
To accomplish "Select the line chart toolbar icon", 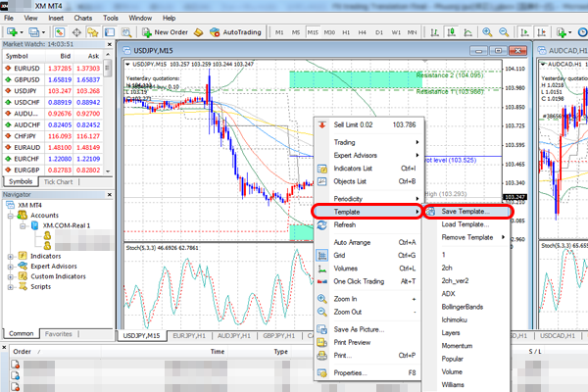I will pos(468,32).
